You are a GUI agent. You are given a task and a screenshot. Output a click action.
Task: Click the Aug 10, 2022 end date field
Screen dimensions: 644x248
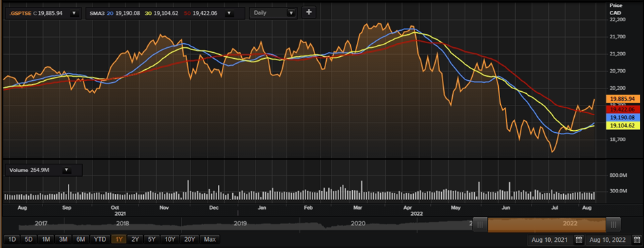pyautogui.click(x=608, y=240)
